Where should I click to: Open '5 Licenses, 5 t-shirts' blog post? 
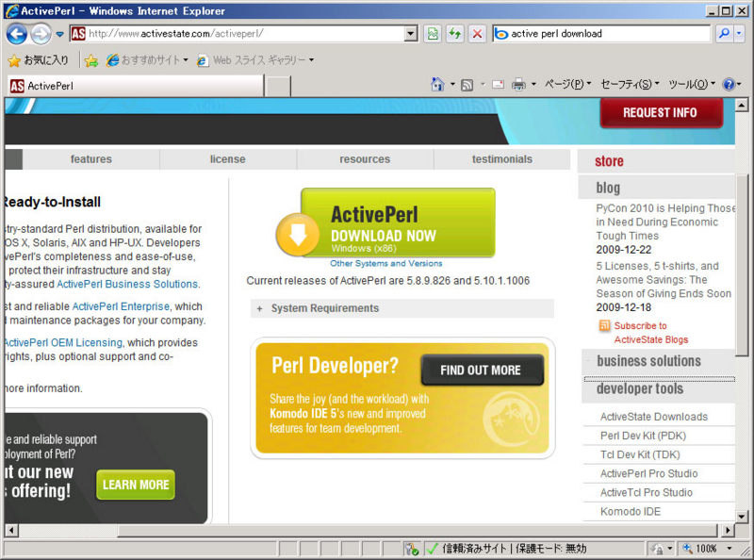pyautogui.click(x=664, y=280)
